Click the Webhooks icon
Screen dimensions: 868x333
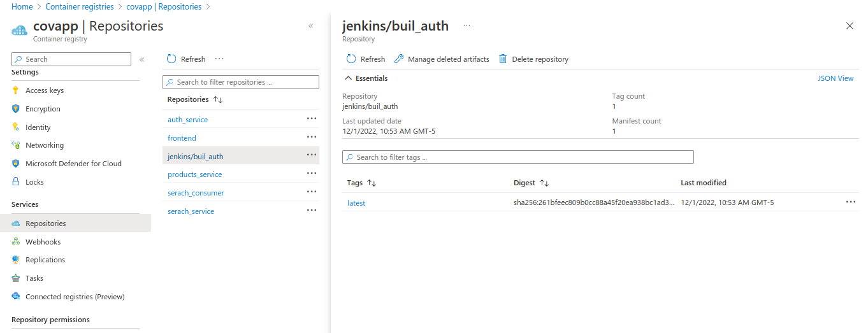(16, 242)
